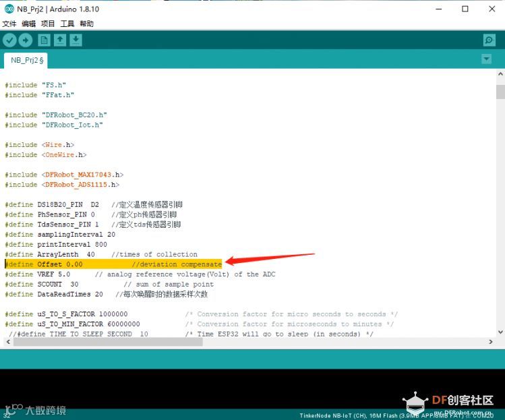This screenshot has width=505, height=420.
Task: Click the TIME_TO_SLEEP_SECOND commented line
Action: pyautogui.click(x=191, y=334)
